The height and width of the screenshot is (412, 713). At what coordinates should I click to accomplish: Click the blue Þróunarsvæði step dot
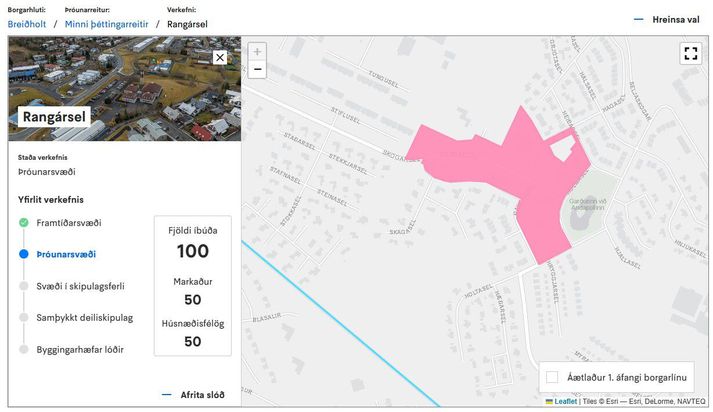23,254
